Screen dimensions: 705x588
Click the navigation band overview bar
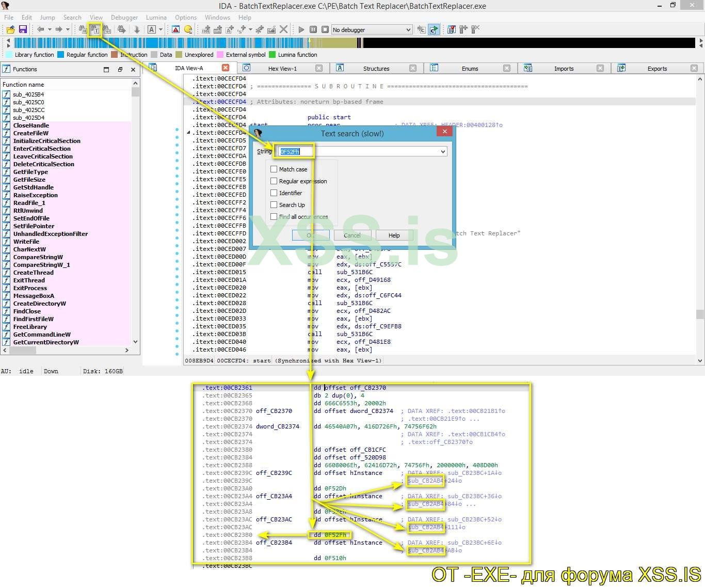[x=354, y=43]
